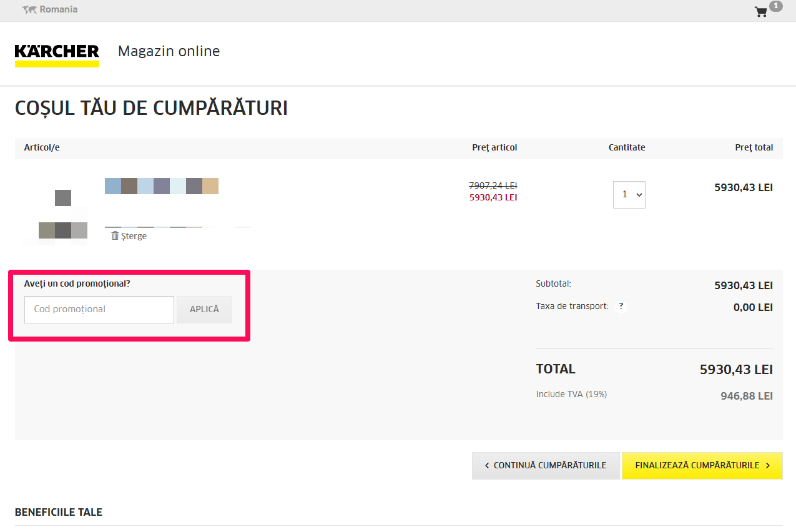Click the Taxa de transport help icon
The image size is (796, 532).
(621, 307)
